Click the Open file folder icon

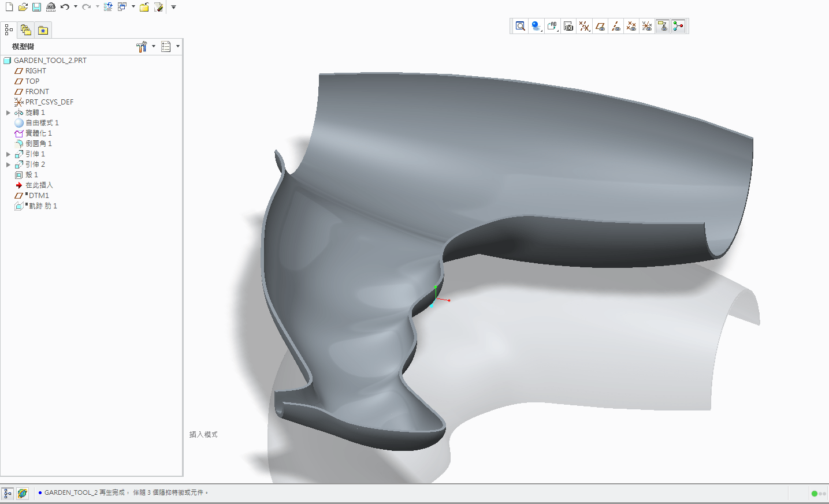23,7
